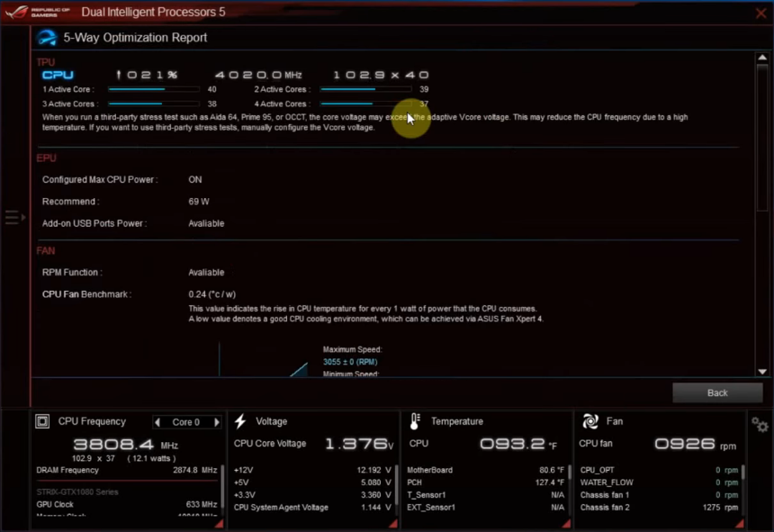Image resolution: width=774 pixels, height=532 pixels.
Task: Click the Temperature thermometer icon
Action: click(x=415, y=421)
